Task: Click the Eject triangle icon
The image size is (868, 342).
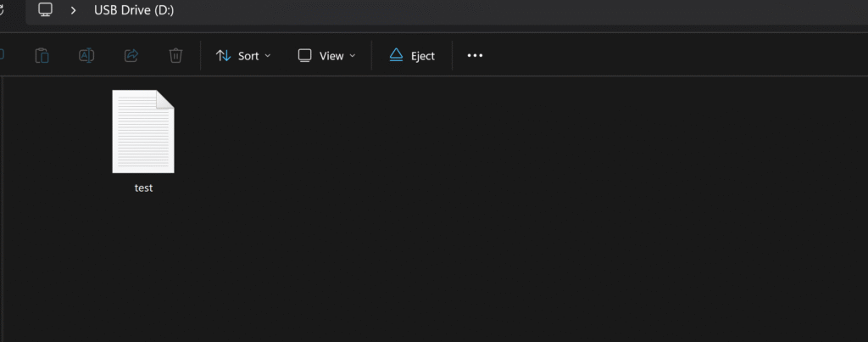Action: 397,55
